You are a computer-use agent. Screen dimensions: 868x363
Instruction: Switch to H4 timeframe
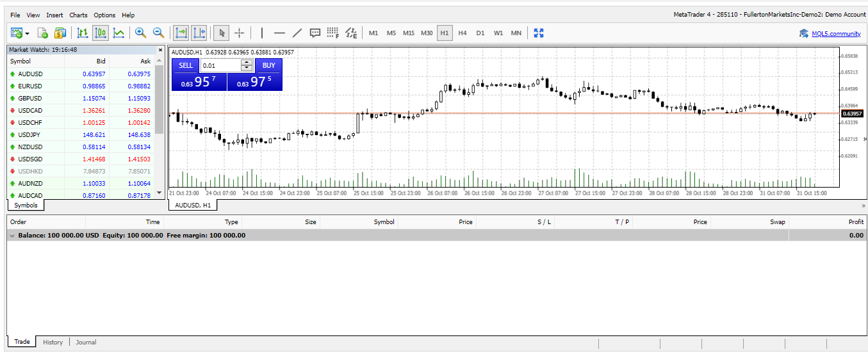tap(463, 33)
